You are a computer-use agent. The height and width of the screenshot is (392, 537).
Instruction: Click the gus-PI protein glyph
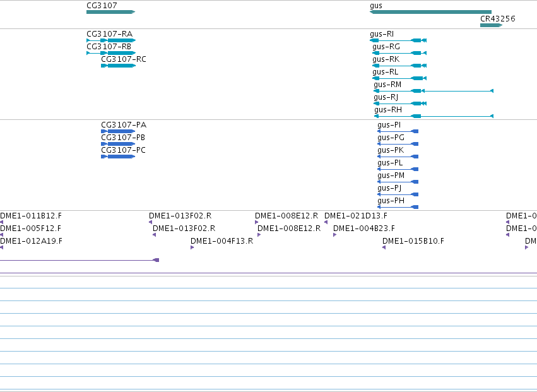pos(398,131)
